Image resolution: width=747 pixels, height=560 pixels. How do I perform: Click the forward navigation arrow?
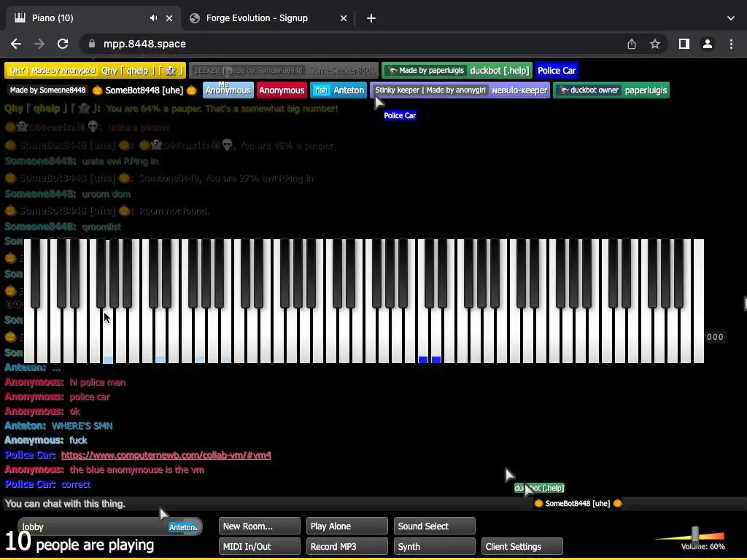[39, 44]
